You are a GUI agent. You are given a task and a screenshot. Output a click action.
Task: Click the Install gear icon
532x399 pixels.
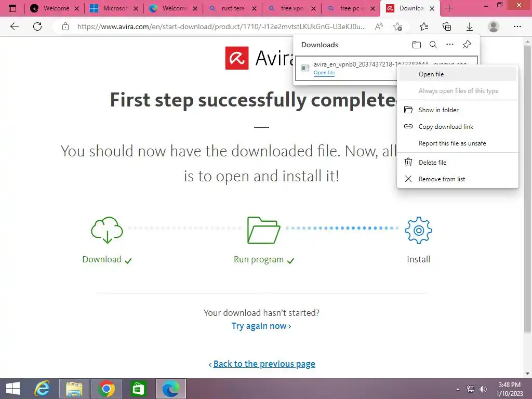[x=418, y=230]
